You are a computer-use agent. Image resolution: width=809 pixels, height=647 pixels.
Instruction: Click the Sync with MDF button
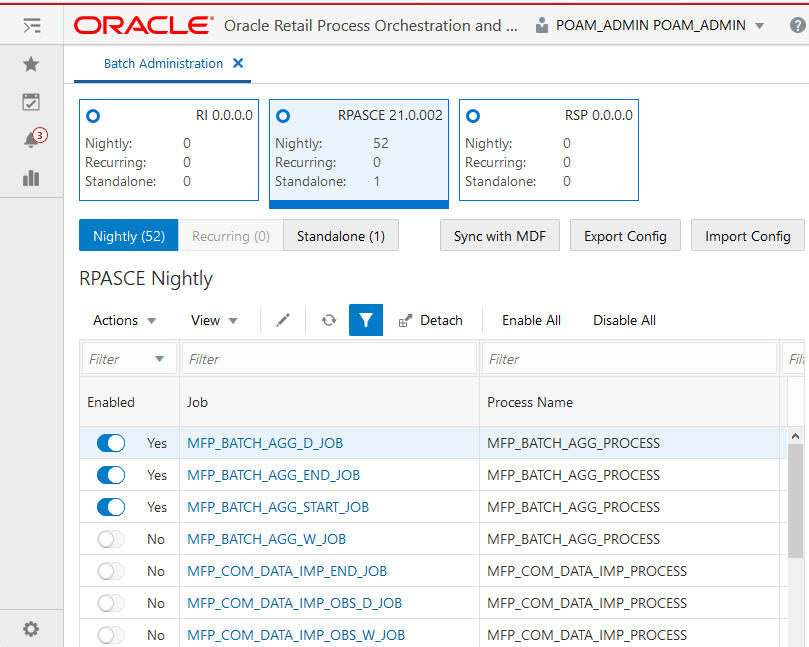click(x=500, y=236)
